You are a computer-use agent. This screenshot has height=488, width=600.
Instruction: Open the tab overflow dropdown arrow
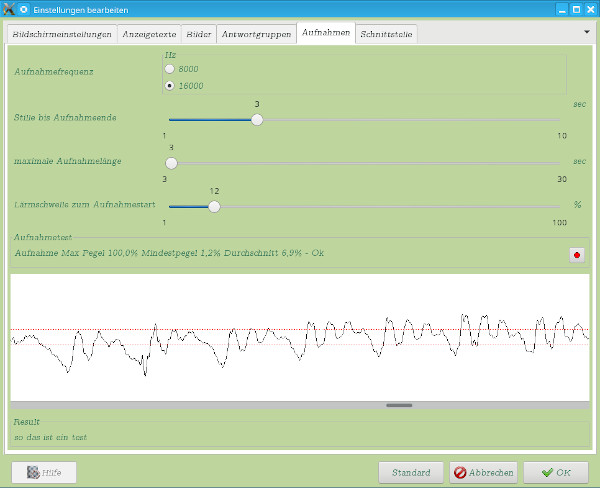(x=587, y=31)
